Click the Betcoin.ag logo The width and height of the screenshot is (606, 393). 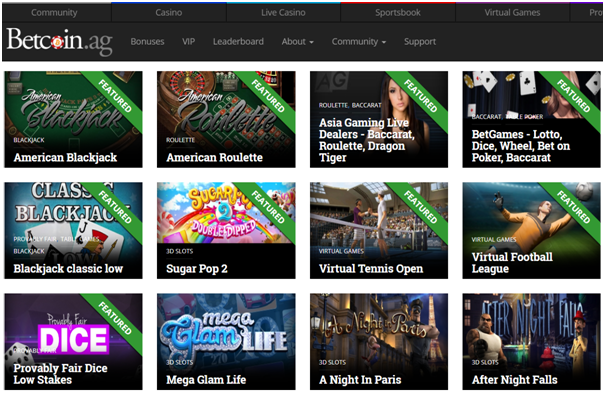click(60, 42)
